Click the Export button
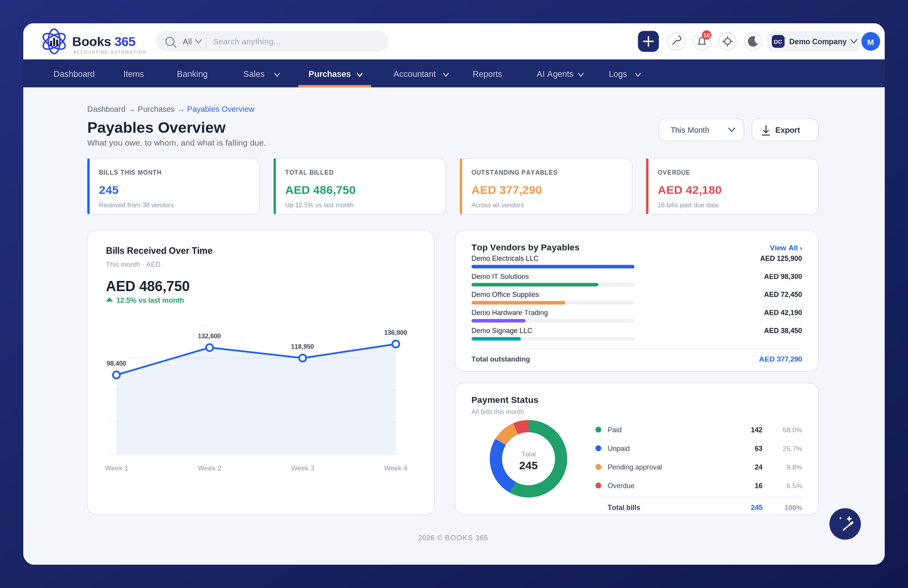The height and width of the screenshot is (588, 908). (x=785, y=130)
